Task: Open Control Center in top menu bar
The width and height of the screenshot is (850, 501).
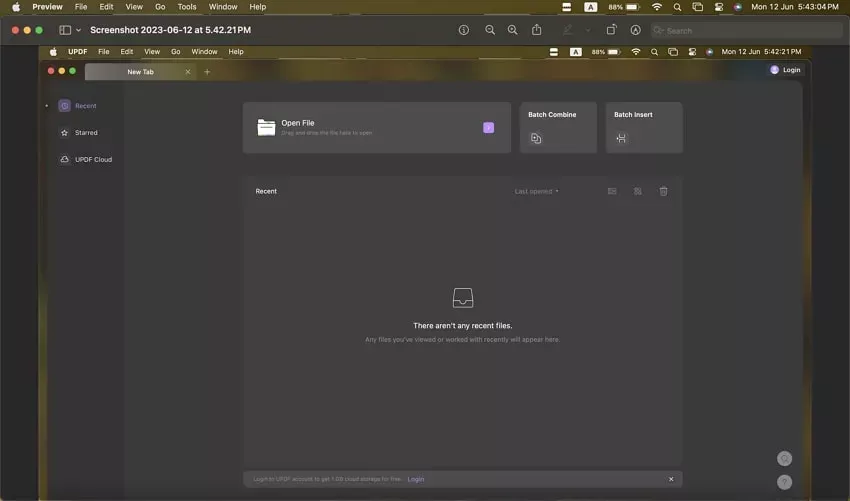Action: [x=719, y=7]
